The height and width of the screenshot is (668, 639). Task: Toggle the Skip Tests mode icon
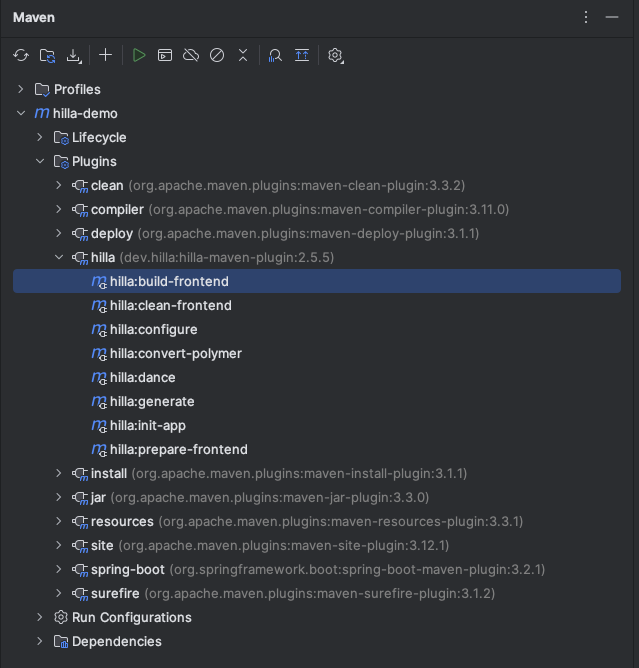coord(217,55)
